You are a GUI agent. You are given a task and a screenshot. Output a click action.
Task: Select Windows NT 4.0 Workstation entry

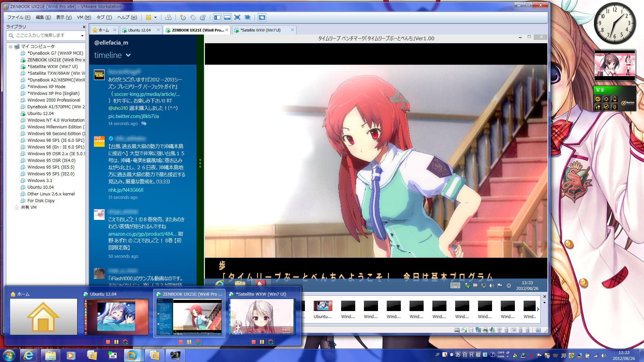(56, 120)
